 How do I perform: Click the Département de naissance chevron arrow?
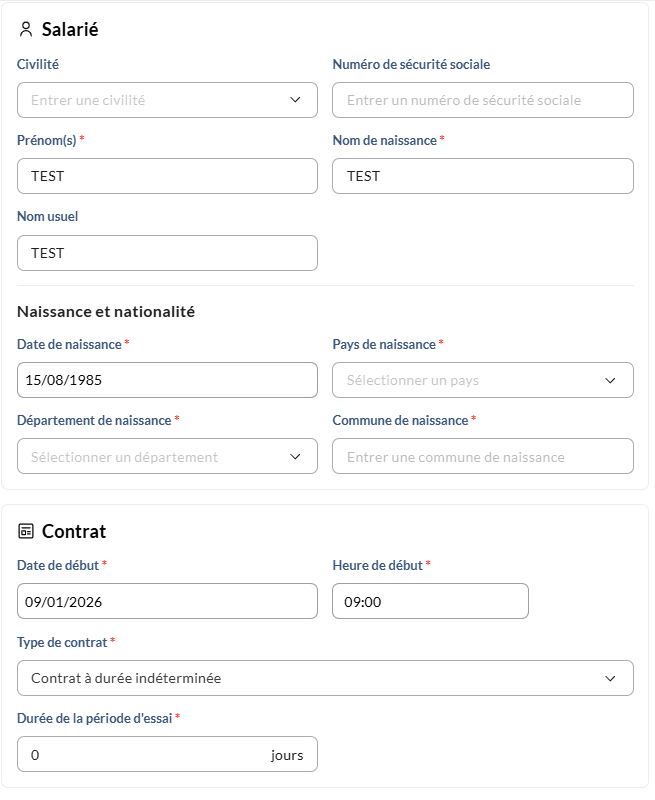(295, 457)
